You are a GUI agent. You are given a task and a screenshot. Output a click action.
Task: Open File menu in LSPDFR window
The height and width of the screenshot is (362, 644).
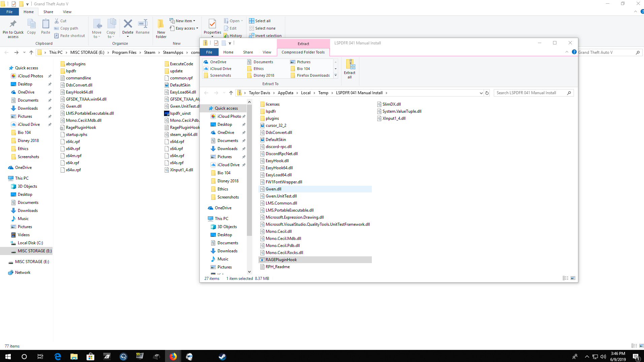[209, 52]
